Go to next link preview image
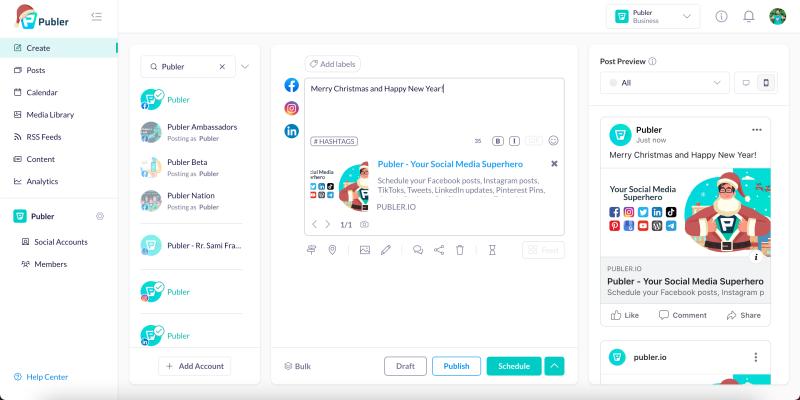 (328, 224)
